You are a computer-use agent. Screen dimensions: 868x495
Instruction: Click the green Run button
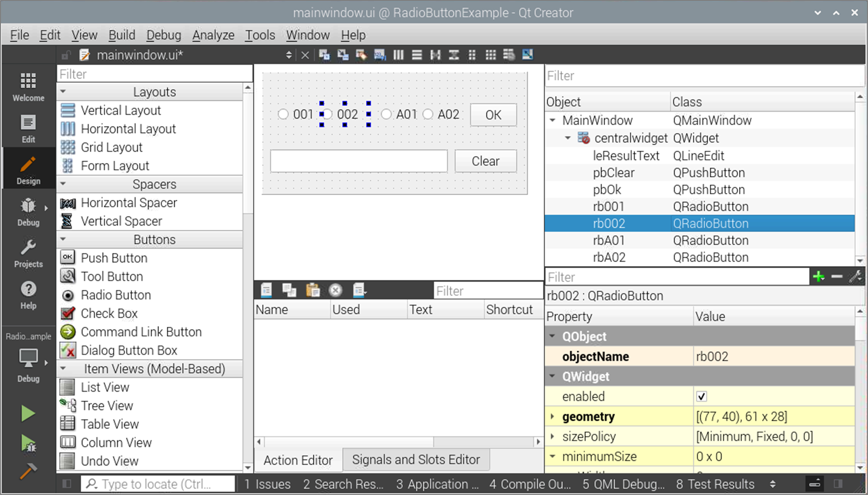point(28,414)
